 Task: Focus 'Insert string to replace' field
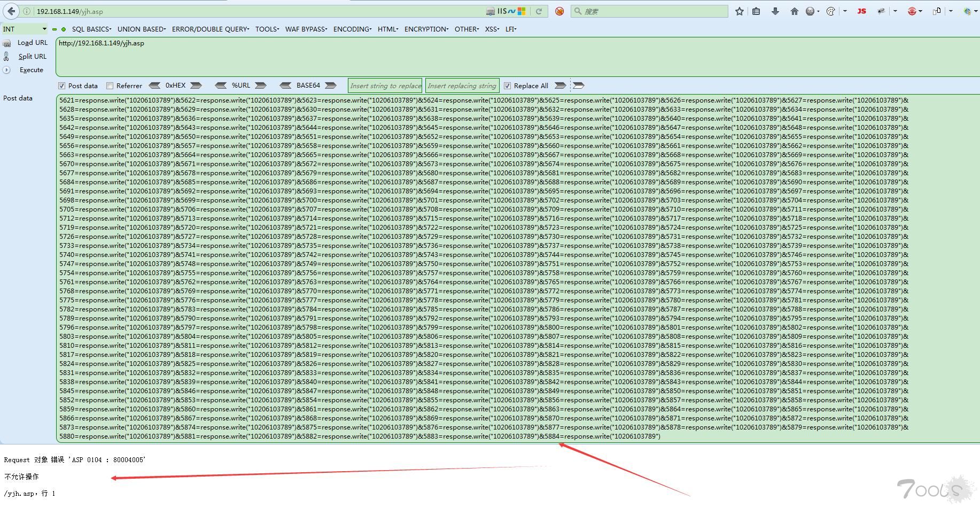tap(385, 85)
